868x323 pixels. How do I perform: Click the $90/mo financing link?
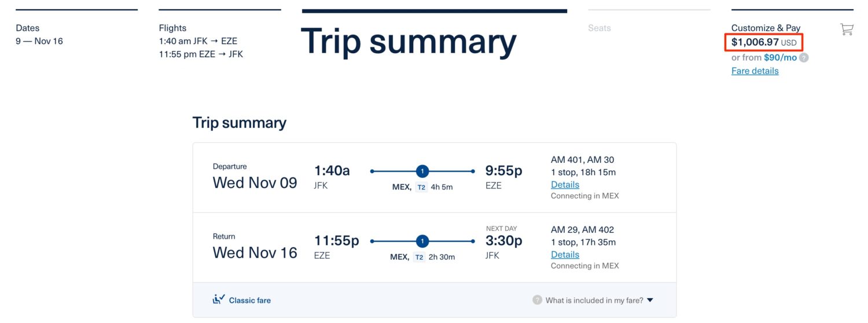[780, 58]
